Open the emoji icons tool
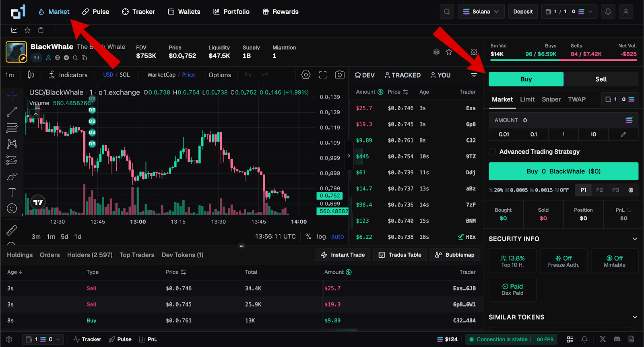644x347 pixels. [x=12, y=208]
